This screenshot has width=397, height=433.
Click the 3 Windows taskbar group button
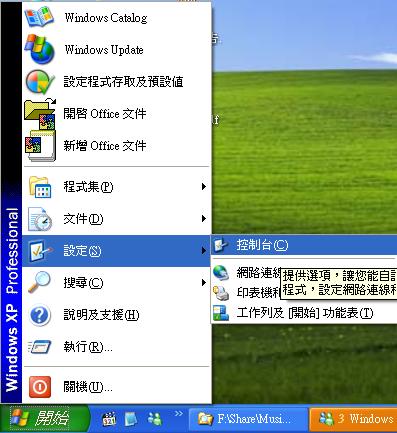353,419
